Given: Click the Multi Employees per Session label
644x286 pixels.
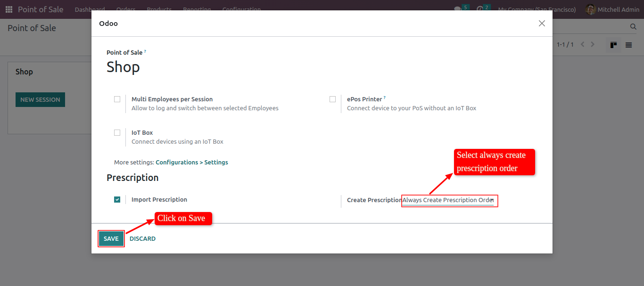Looking at the screenshot, I should [x=172, y=99].
